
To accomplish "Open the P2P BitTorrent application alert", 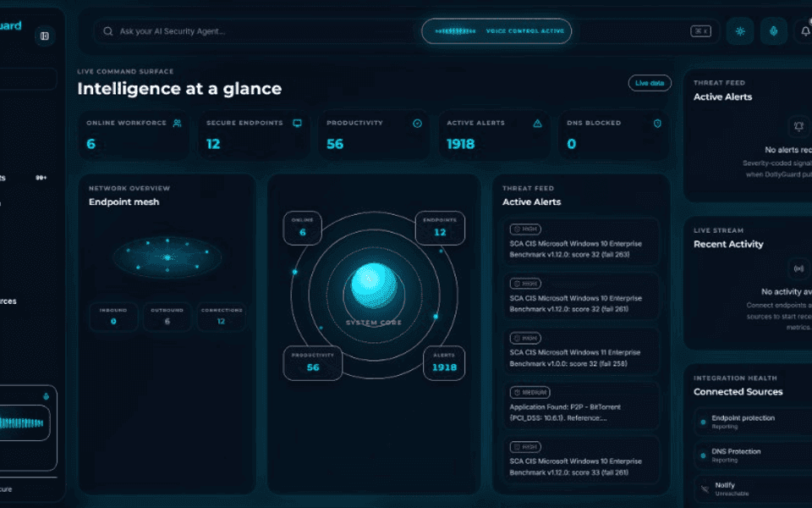I will 581,406.
